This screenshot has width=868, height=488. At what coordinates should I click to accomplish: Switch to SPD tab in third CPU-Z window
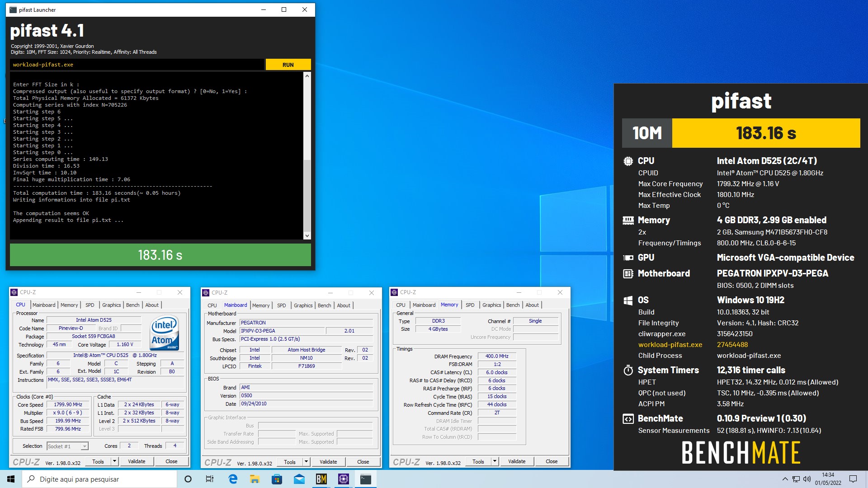pos(470,305)
